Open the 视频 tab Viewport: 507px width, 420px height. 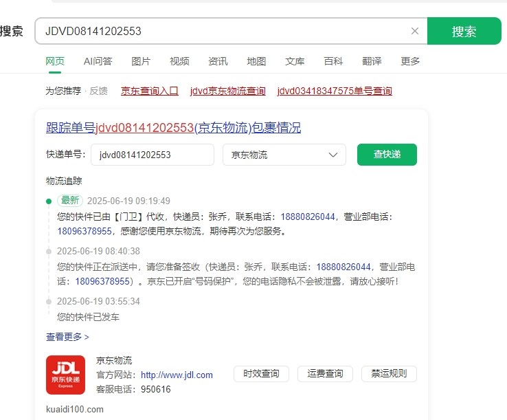(179, 61)
